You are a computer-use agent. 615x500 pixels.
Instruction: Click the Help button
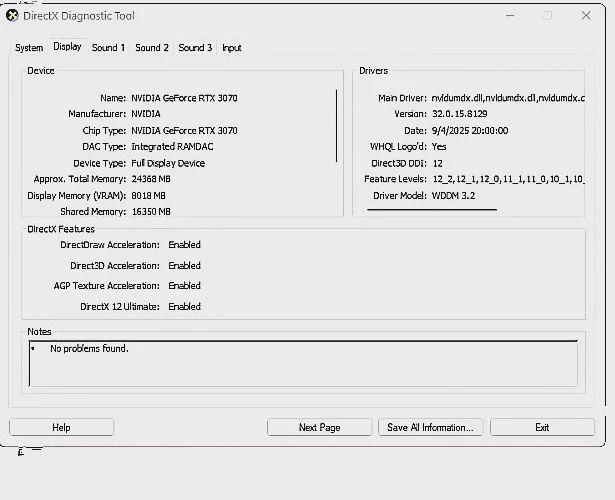click(x=61, y=427)
